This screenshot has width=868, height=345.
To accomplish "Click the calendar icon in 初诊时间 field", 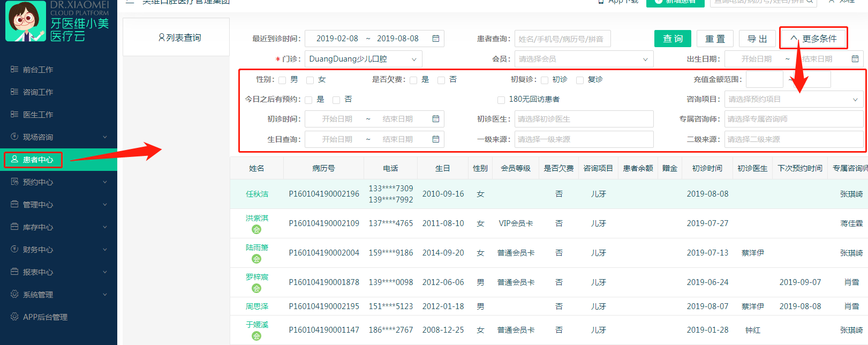I will click(x=436, y=119).
